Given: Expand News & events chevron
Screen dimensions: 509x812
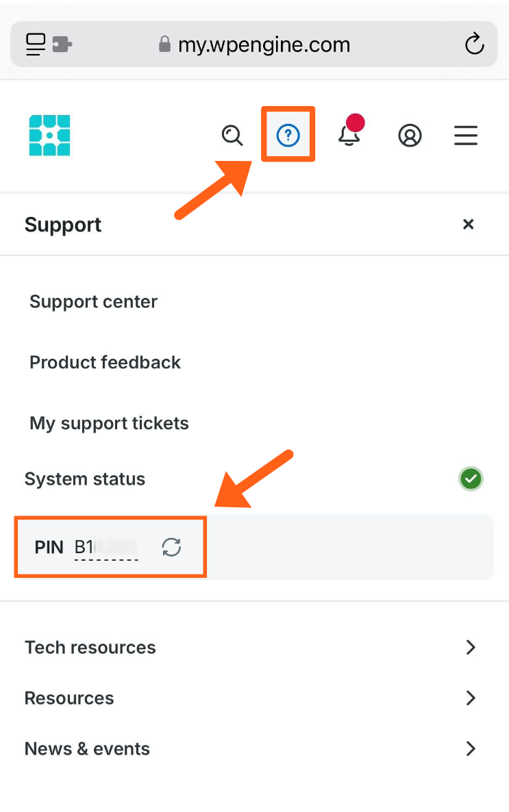Looking at the screenshot, I should 470,748.
